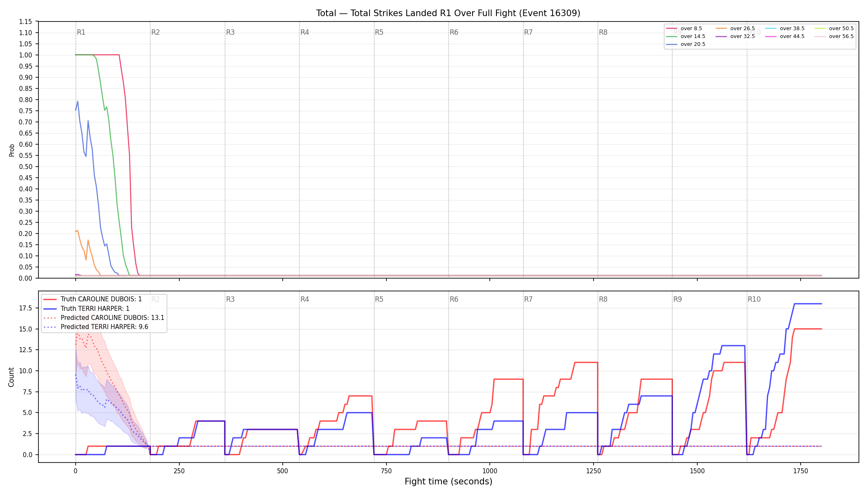Click the 0.00 tick on the Prob axis

point(26,278)
